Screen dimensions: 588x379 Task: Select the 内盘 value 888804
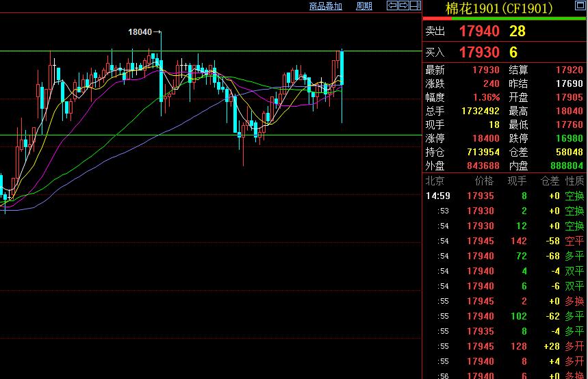coord(567,166)
